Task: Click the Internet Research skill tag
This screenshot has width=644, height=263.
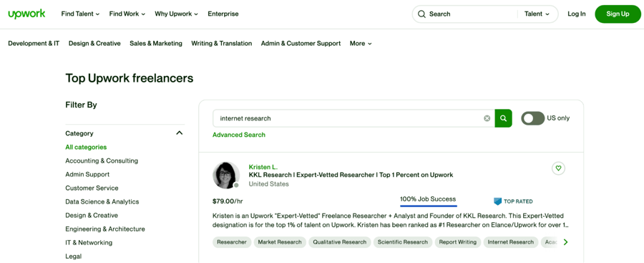Action: 510,242
